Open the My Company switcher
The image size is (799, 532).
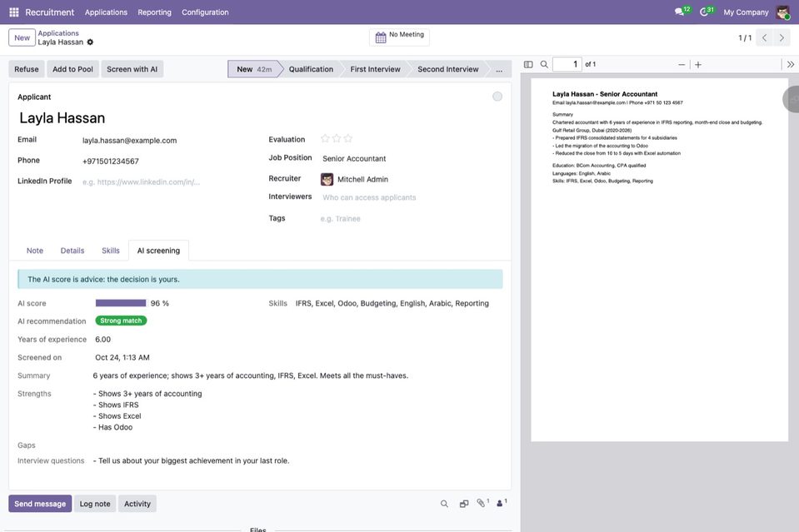click(746, 12)
